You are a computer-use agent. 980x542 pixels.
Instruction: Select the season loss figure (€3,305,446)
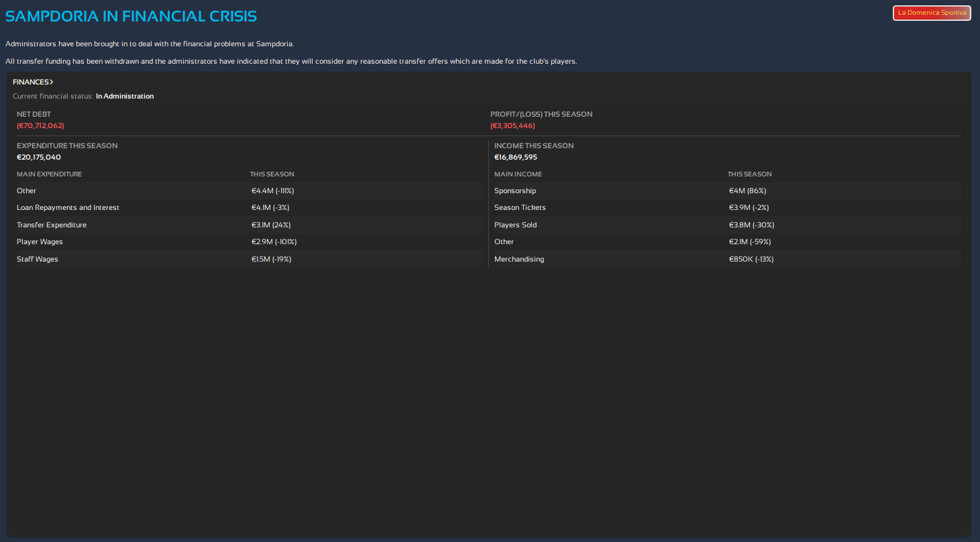coord(512,125)
